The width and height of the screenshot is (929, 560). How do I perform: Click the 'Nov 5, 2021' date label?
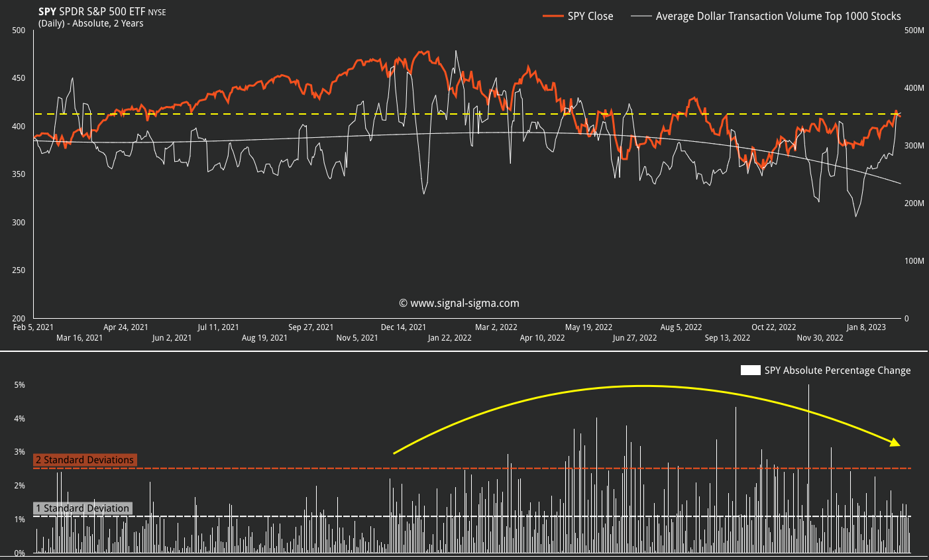tap(357, 338)
